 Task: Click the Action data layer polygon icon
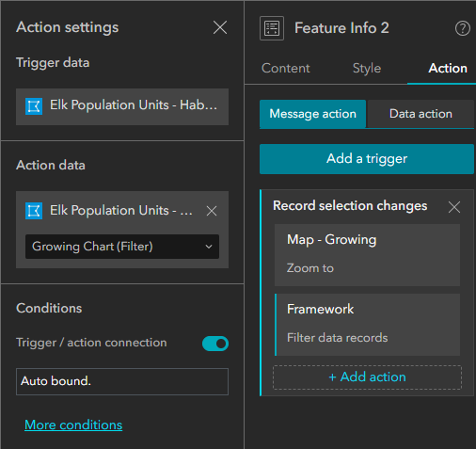coord(34,211)
